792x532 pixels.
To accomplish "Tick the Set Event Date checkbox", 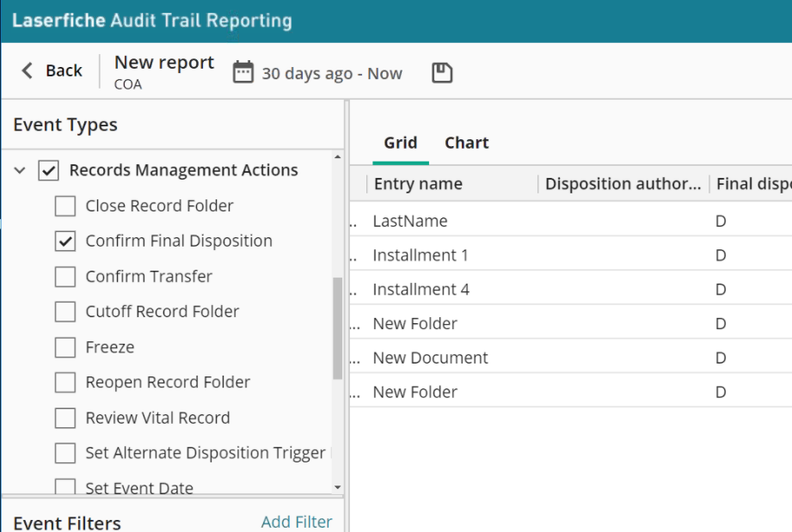I will click(x=65, y=486).
